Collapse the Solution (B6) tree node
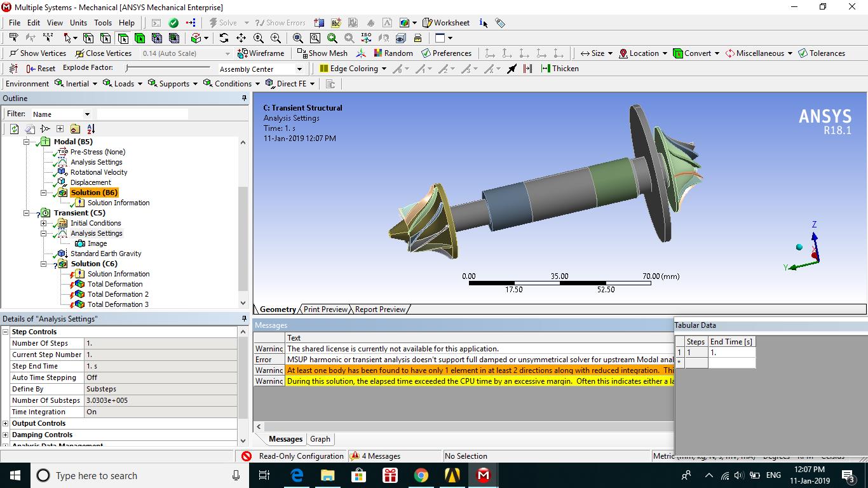 [x=43, y=193]
